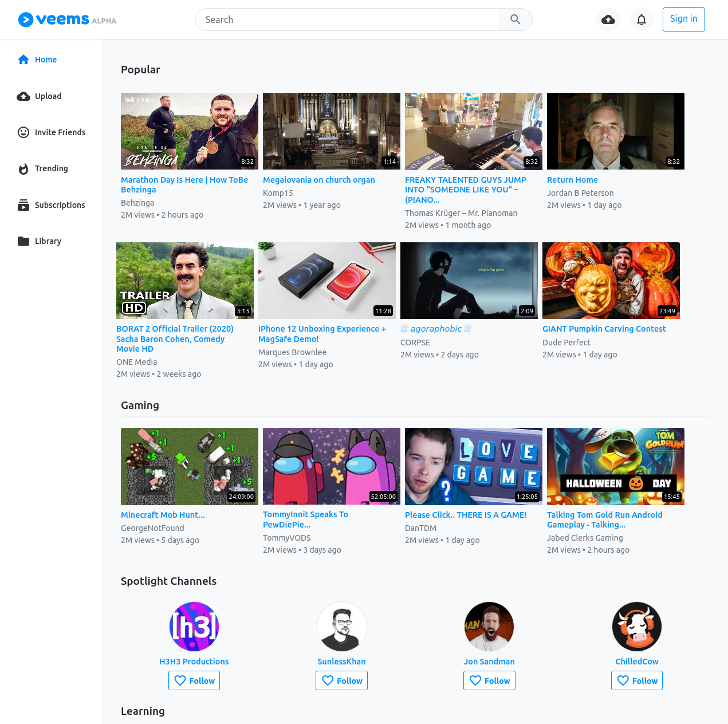Click 'iPhone 12 Unboxing Experience' title link
The image size is (728, 724).
(x=322, y=334)
